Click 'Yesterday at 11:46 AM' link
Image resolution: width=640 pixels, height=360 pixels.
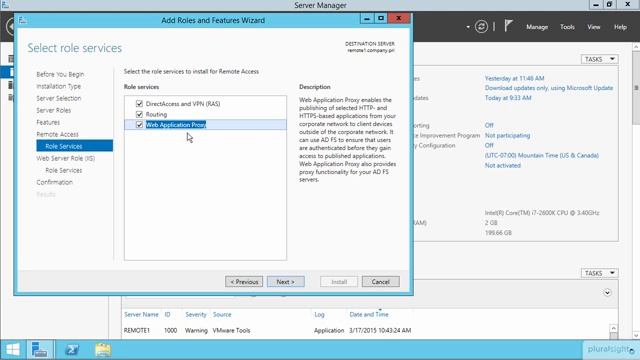514,78
